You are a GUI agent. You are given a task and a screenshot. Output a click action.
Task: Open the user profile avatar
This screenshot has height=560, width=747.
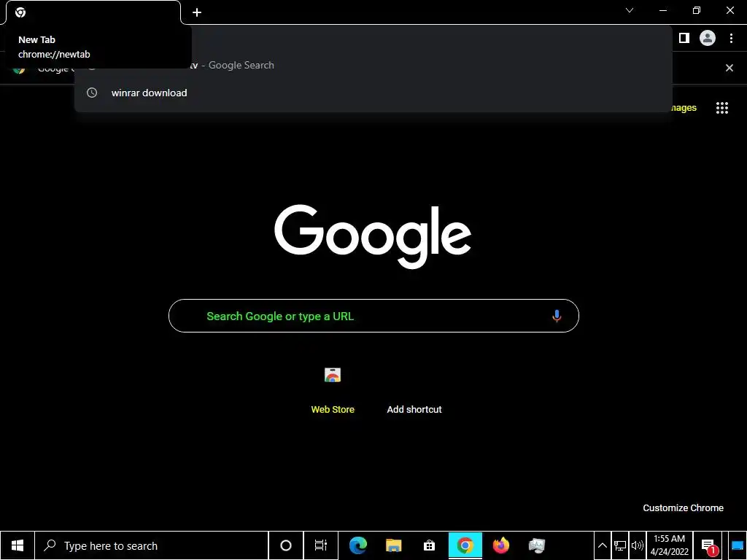tap(708, 38)
